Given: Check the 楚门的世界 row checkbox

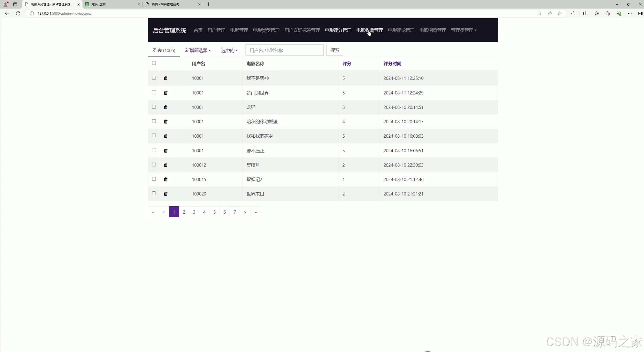Looking at the screenshot, I should (x=154, y=92).
